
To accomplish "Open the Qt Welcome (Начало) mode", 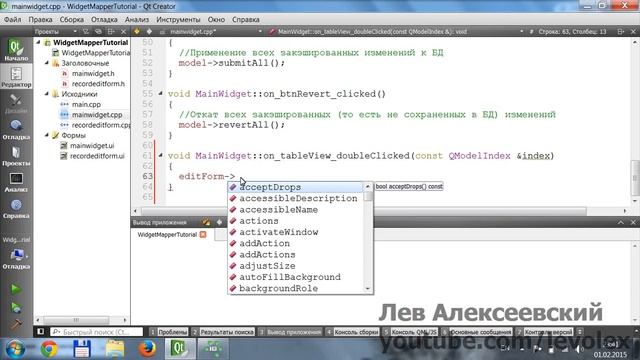I will [16, 50].
